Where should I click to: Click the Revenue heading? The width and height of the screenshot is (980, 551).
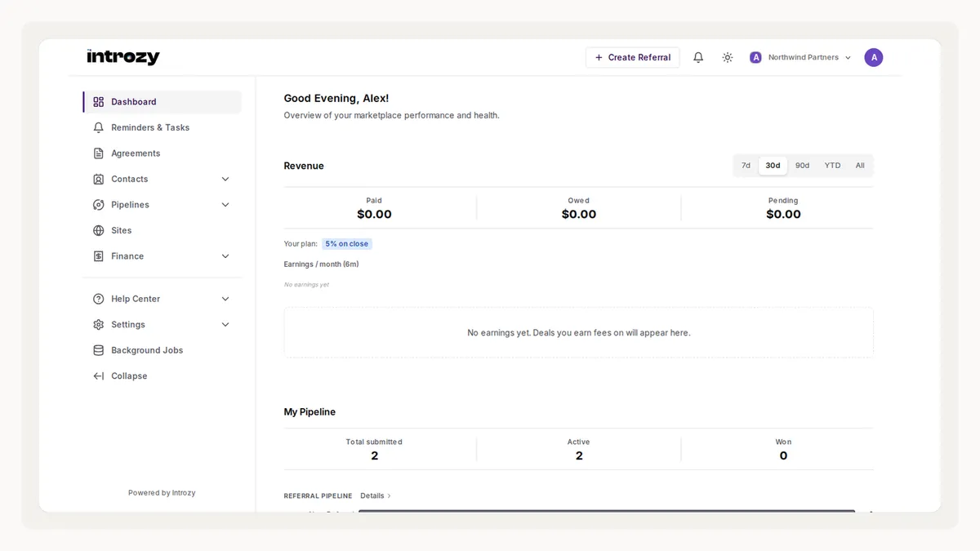click(304, 166)
